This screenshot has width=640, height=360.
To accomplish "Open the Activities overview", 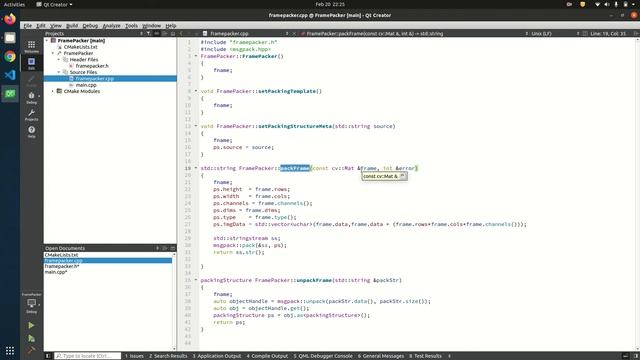I will pyautogui.click(x=14, y=4).
